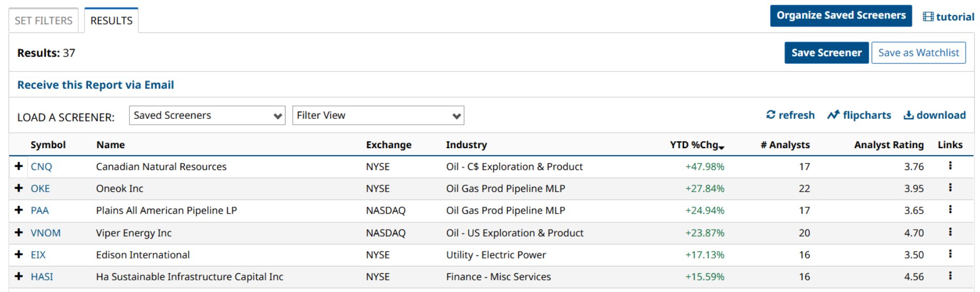Open the VNOM symbol link
The width and height of the screenshot is (980, 292).
coord(46,233)
